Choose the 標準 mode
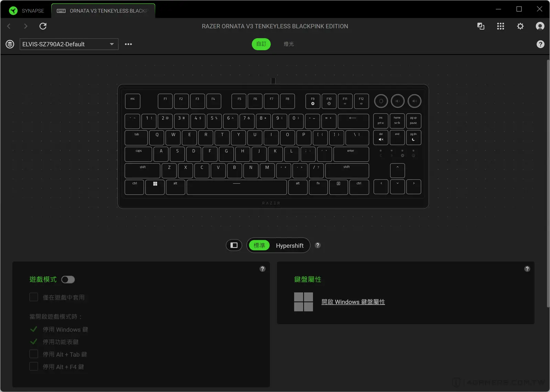The width and height of the screenshot is (550, 392). click(x=259, y=246)
